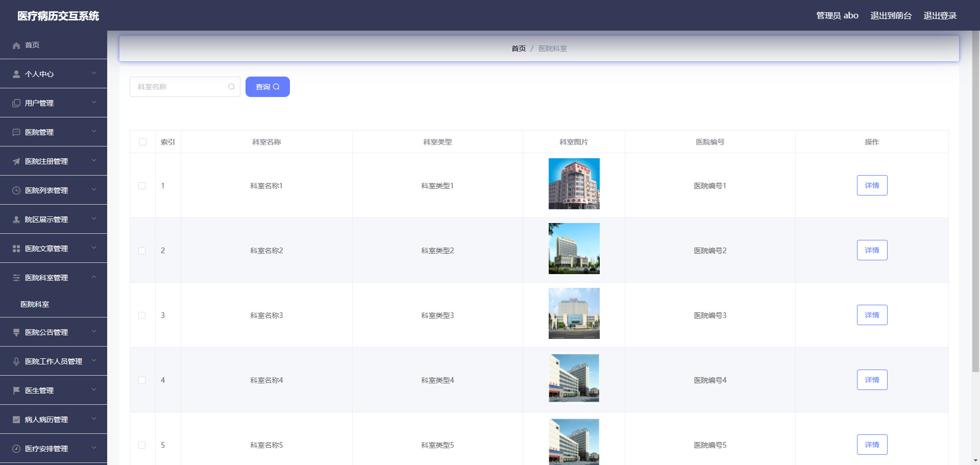Check the checkbox for row 科室名称4
Image resolution: width=980 pixels, height=465 pixels.
(x=142, y=380)
